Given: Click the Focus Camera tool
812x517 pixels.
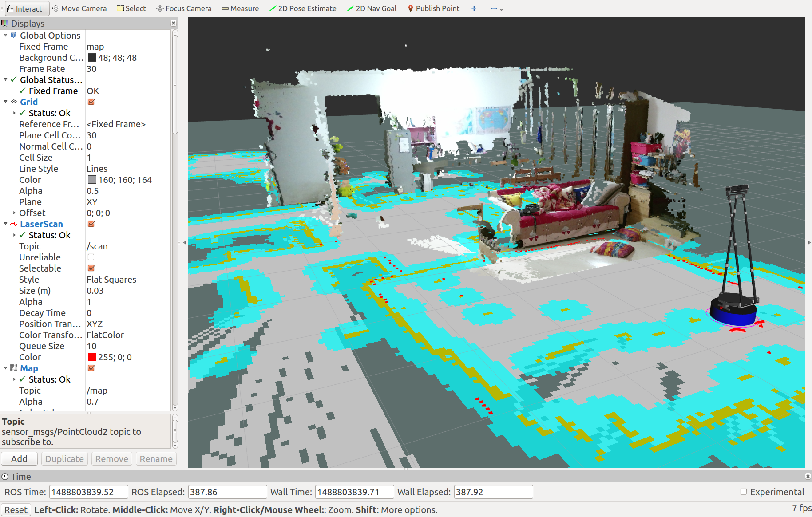Looking at the screenshot, I should (184, 8).
